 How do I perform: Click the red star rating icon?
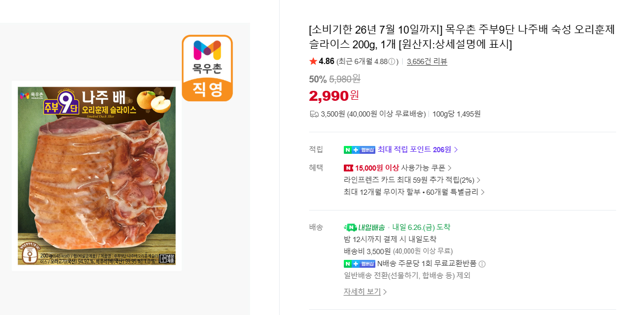tap(313, 61)
